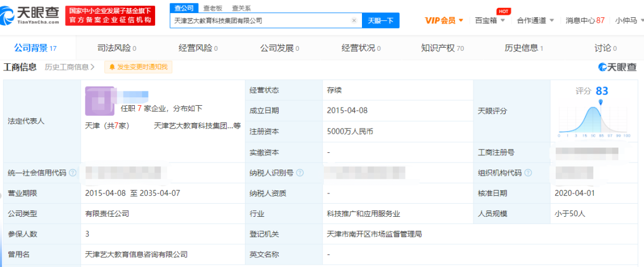Click the 小于50人 staff size value
The image size is (644, 267).
click(569, 214)
